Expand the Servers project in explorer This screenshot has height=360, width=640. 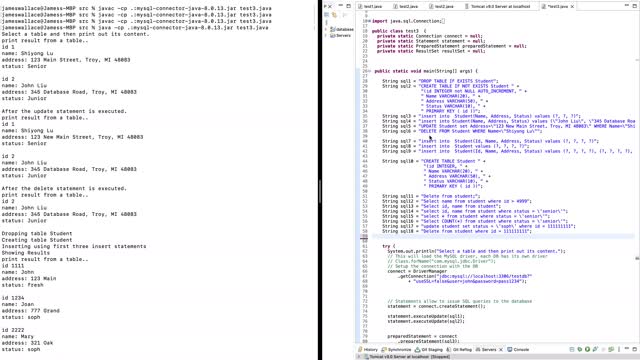point(326,36)
